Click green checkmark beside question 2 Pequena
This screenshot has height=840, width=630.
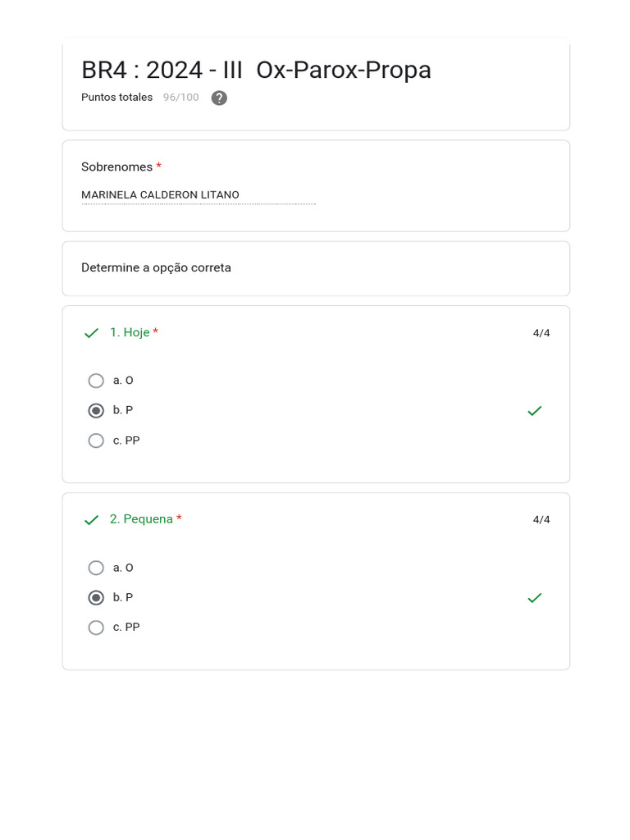click(91, 520)
